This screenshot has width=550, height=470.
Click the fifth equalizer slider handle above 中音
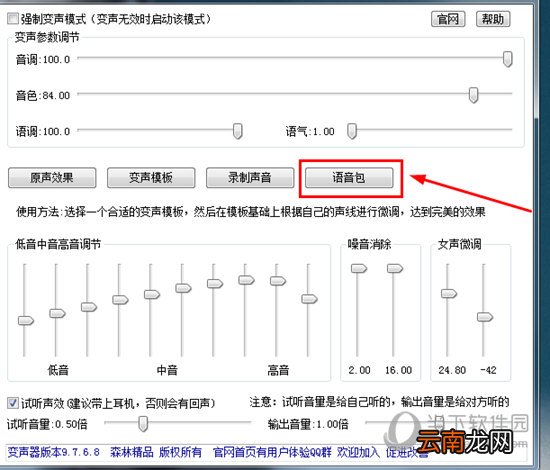(x=152, y=294)
